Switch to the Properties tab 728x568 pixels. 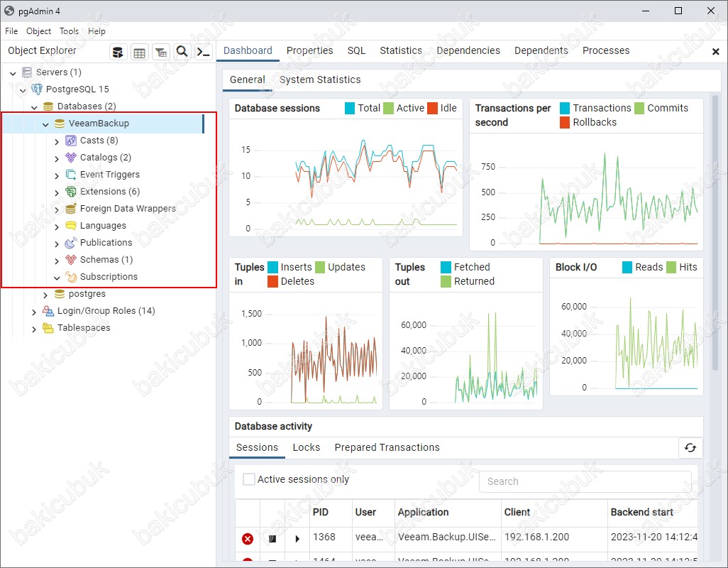point(309,50)
